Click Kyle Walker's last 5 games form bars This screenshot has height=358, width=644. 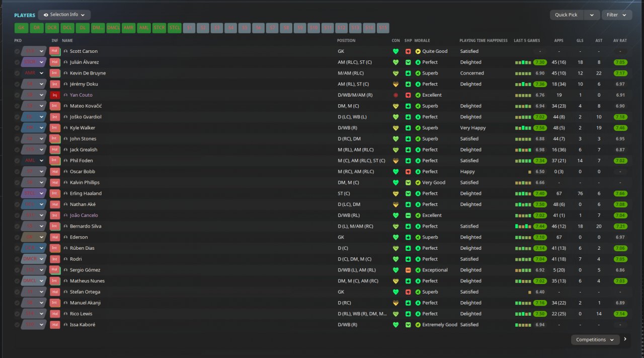[x=523, y=128]
